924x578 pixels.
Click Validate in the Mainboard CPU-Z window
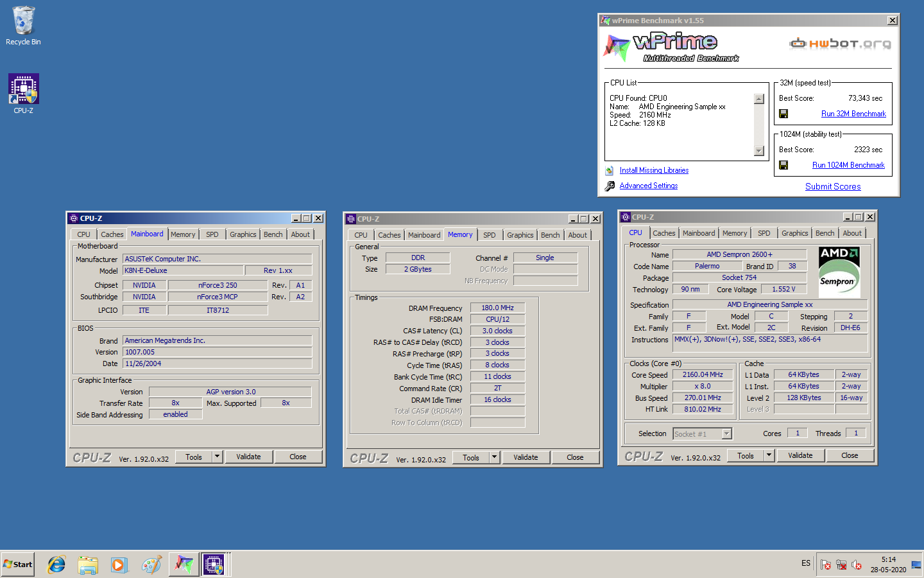click(x=248, y=457)
